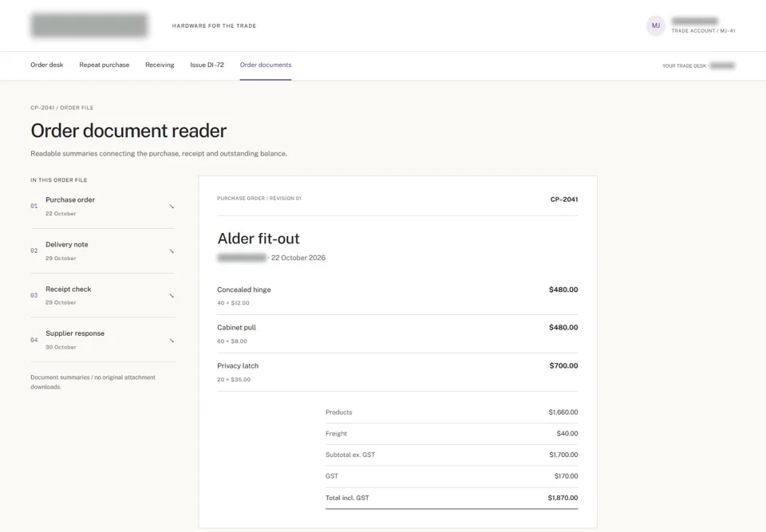Select the Cabinet pull line item
Screen dimensions: 766x532
[x=397, y=333]
